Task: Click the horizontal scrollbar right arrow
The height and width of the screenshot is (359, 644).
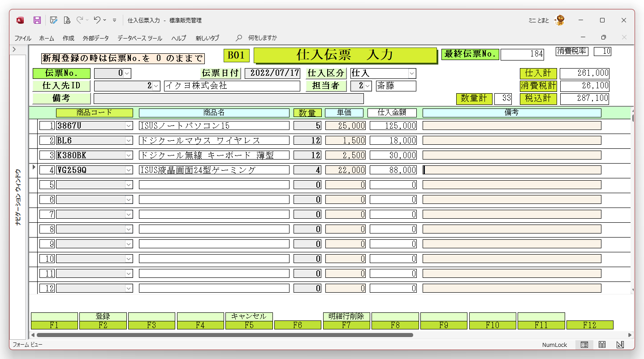Action: [630, 335]
